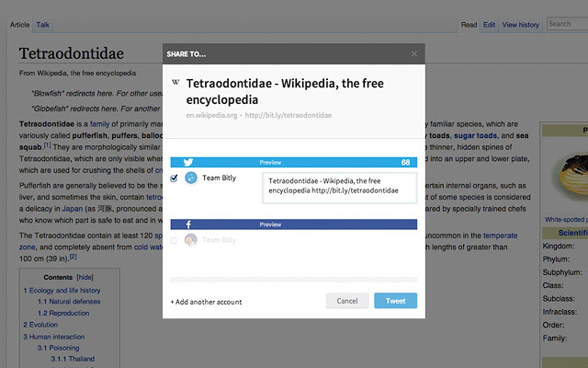Cancel the share dialog

tap(347, 301)
